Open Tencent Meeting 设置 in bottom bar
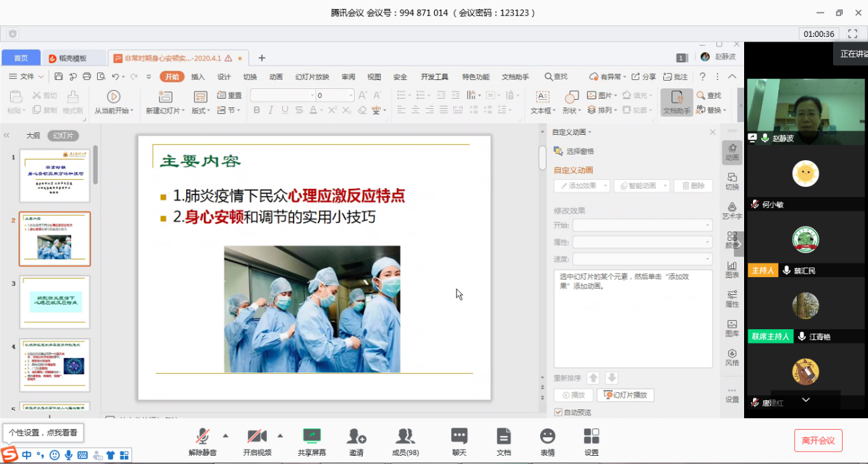868x464 pixels. 591,443
